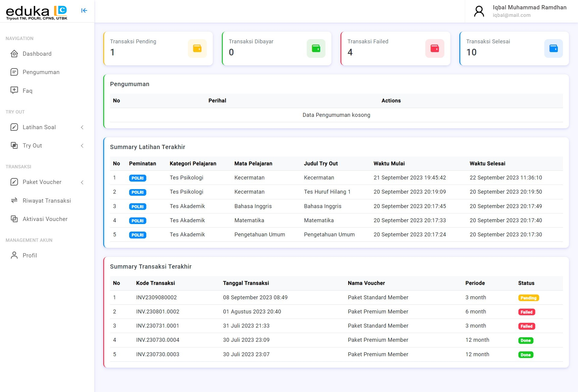This screenshot has width=578, height=392.
Task: Click the Pending status badge
Action: click(528, 298)
